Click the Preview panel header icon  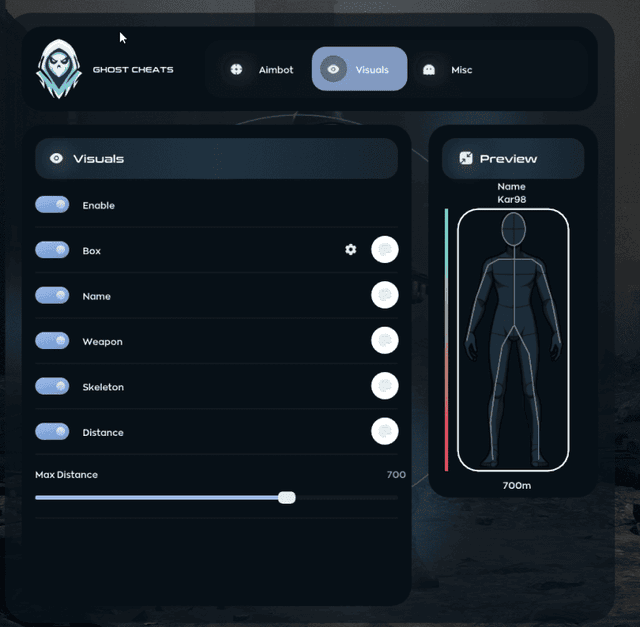click(x=465, y=158)
